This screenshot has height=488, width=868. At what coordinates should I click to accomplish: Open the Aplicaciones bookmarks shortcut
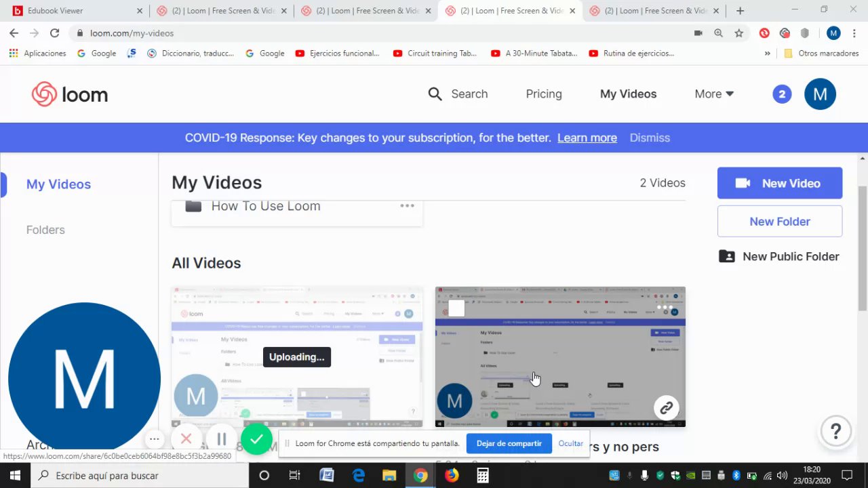pyautogui.click(x=38, y=54)
